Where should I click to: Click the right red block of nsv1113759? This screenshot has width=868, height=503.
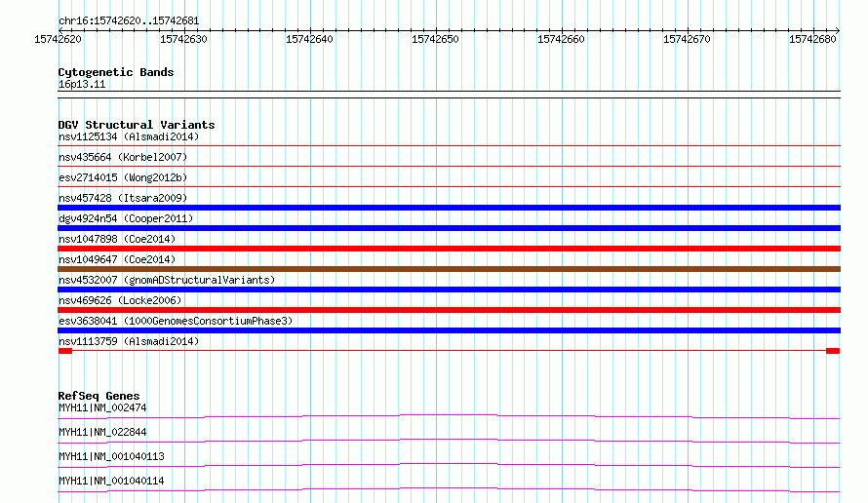[x=833, y=351]
